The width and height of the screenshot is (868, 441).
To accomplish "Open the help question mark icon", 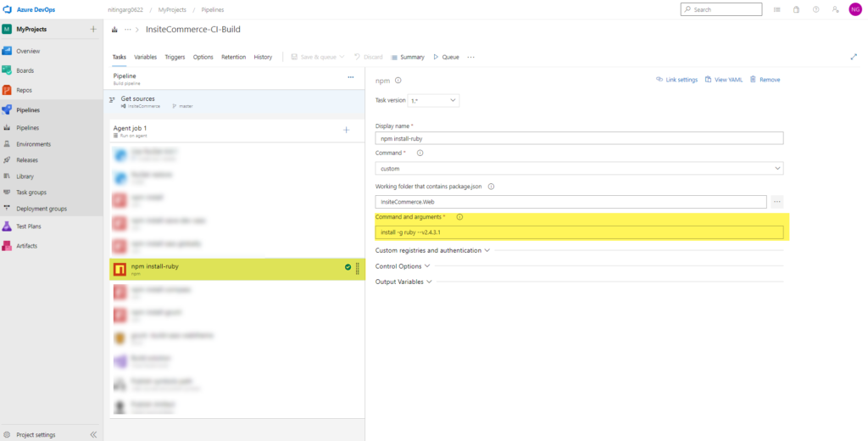I will 815,9.
